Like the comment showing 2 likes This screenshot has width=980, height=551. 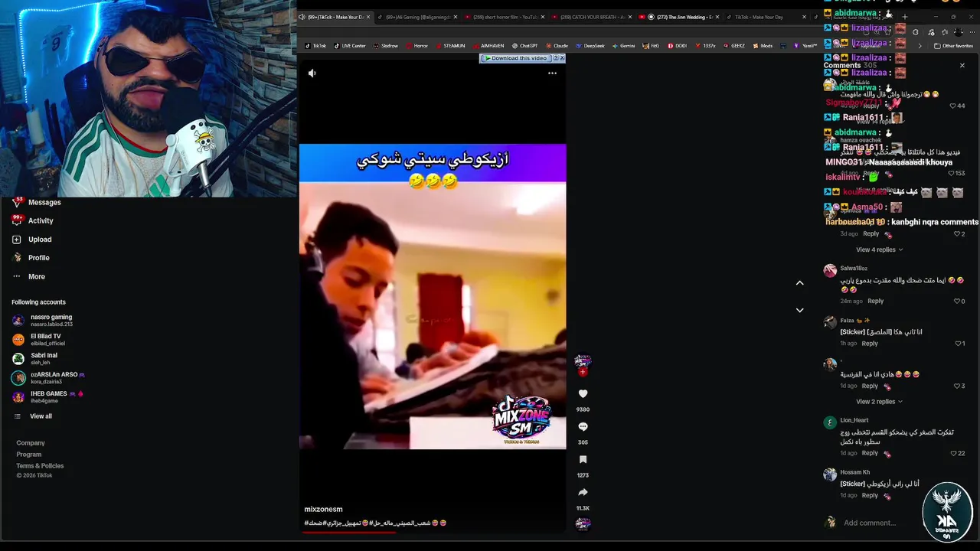[956, 233]
